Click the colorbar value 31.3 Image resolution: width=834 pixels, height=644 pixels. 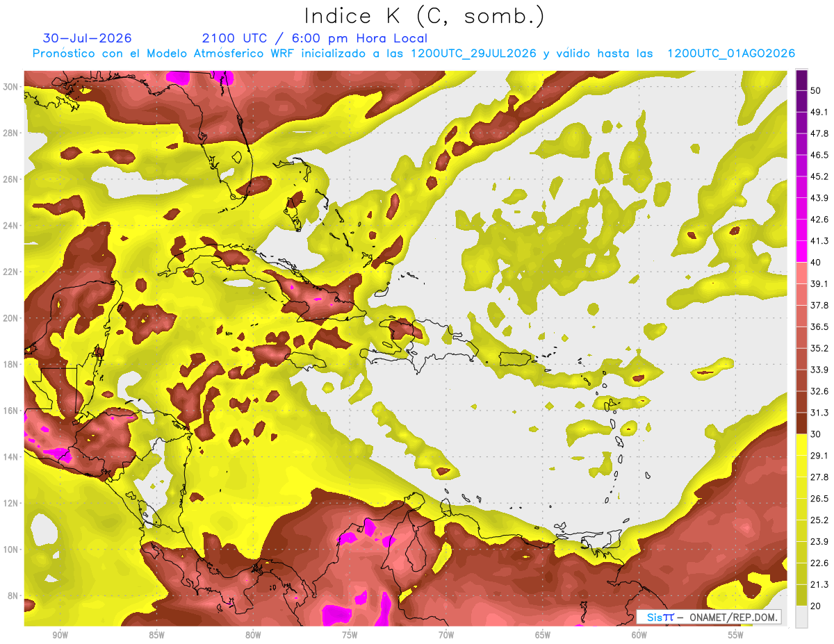[819, 413]
